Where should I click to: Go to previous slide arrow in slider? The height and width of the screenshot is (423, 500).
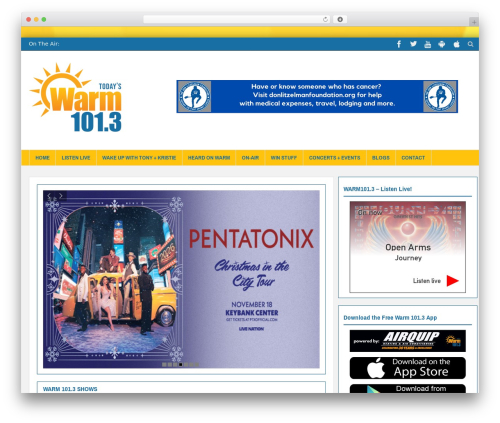coord(49,196)
